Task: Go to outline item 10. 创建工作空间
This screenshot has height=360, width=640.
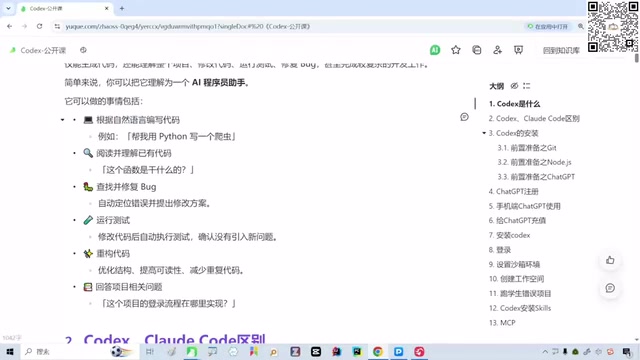Action: (516, 279)
